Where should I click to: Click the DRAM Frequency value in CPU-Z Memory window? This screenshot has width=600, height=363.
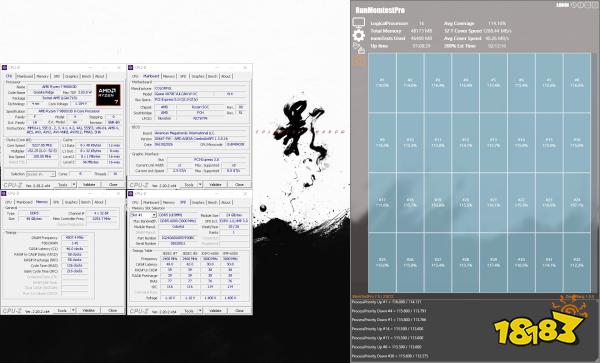(x=75, y=238)
